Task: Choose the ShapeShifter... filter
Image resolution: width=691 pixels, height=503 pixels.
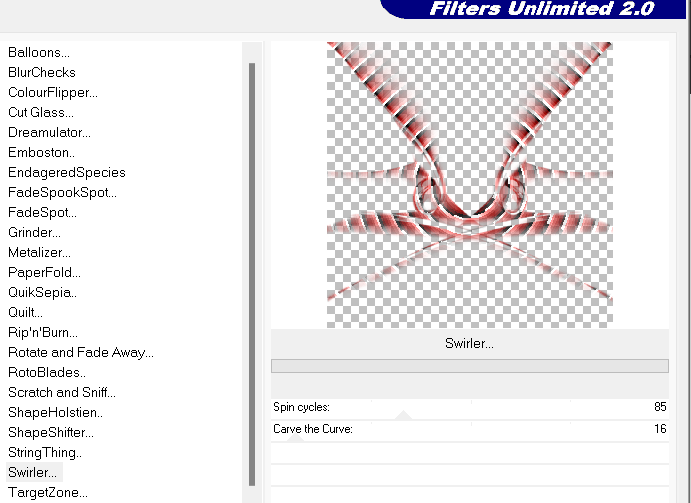Action: [x=51, y=432]
